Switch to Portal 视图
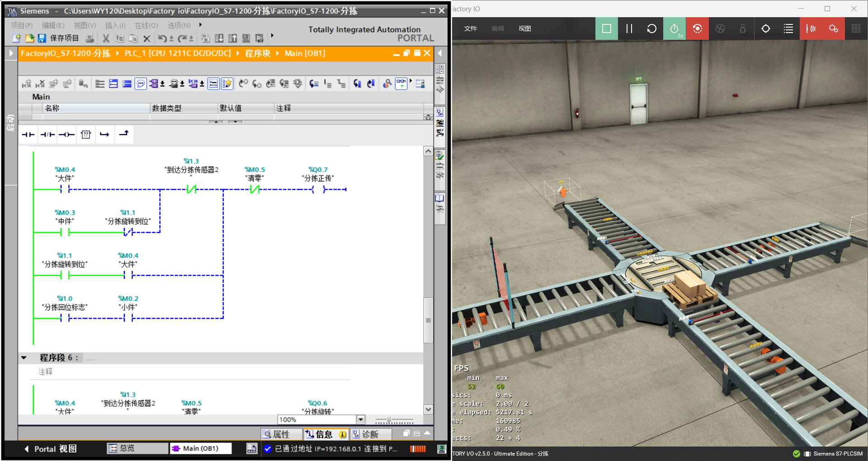The image size is (868, 461). tap(51, 448)
